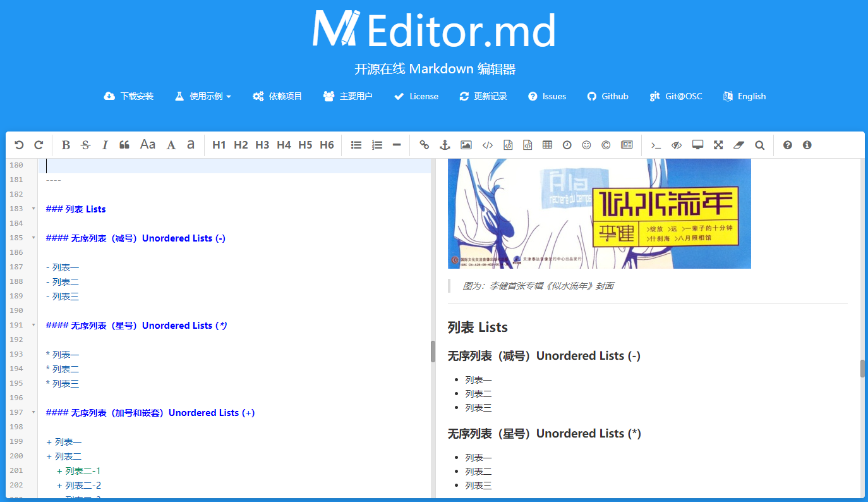Insert code block icon
Viewport: 868px width, 502px height.
coord(527,145)
